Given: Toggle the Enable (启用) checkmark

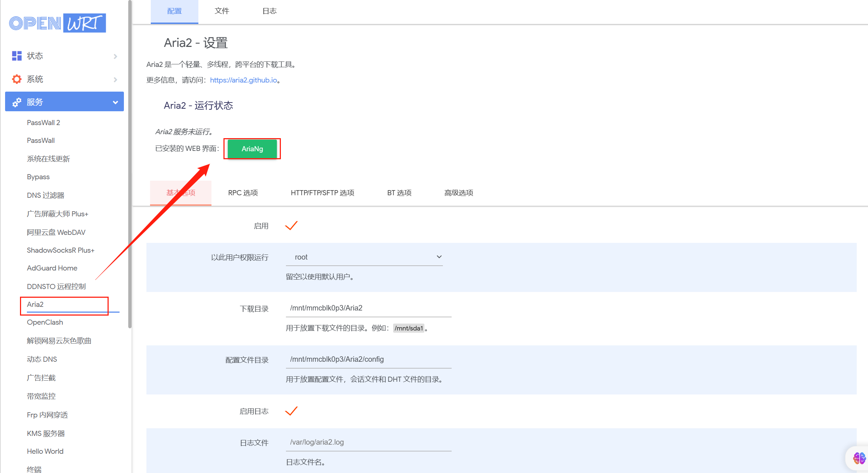Looking at the screenshot, I should [x=291, y=226].
